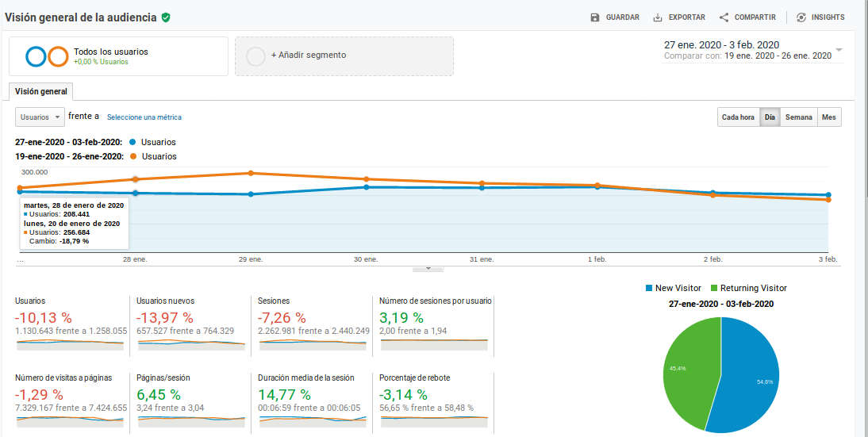The height and width of the screenshot is (437, 868).
Task: Click the blue Usuarios legend dot
Action: pos(132,142)
